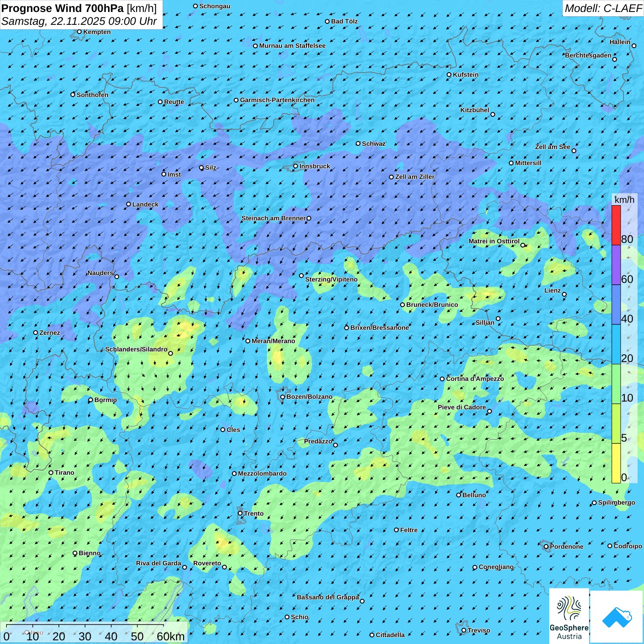Click the 'Murnau am Staffelsee' label
Screen dimensions: 644x644
(293, 46)
